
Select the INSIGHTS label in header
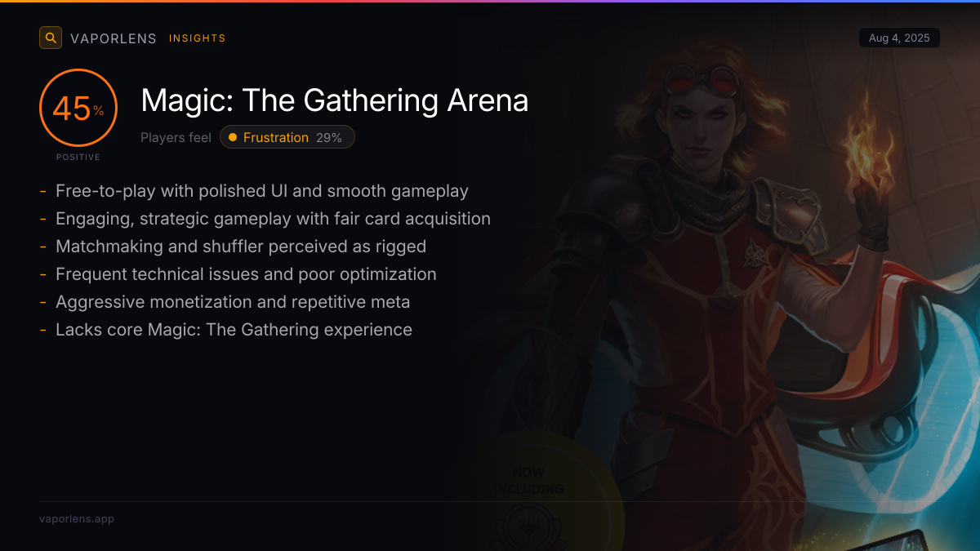197,38
